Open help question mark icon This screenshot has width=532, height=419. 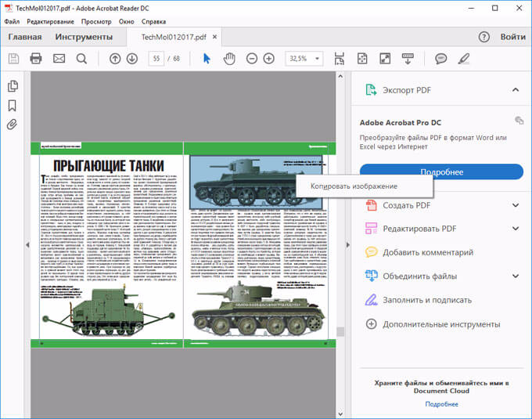click(483, 37)
